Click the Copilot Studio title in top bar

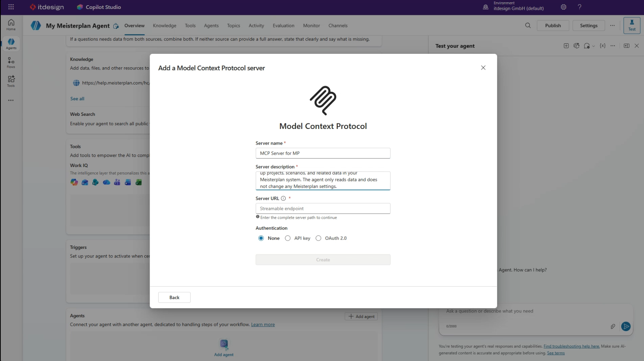(x=103, y=7)
